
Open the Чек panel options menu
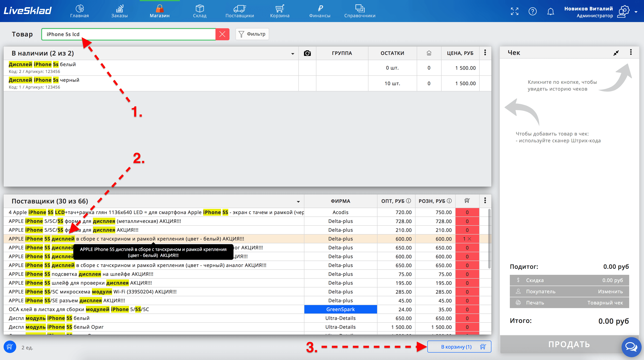(631, 52)
